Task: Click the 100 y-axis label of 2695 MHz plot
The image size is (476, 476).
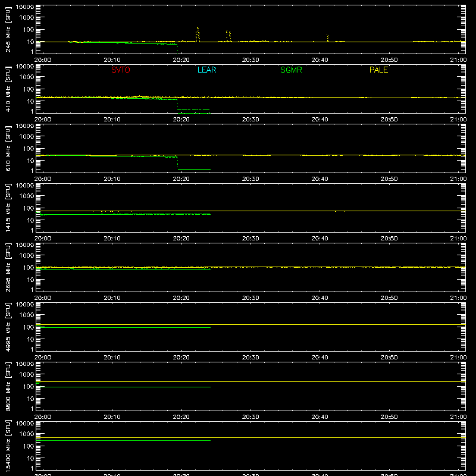Action: pos(29,268)
